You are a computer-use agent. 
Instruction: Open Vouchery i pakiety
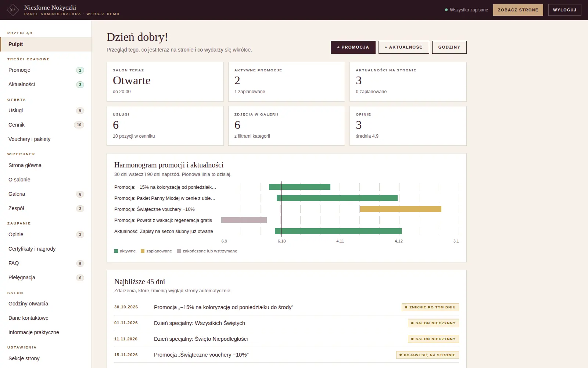pyautogui.click(x=46, y=139)
